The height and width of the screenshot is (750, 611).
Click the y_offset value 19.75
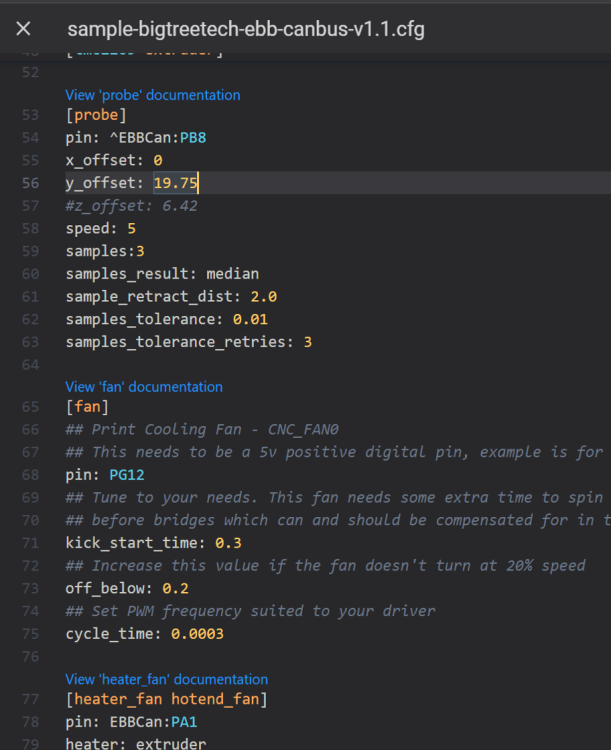point(175,183)
